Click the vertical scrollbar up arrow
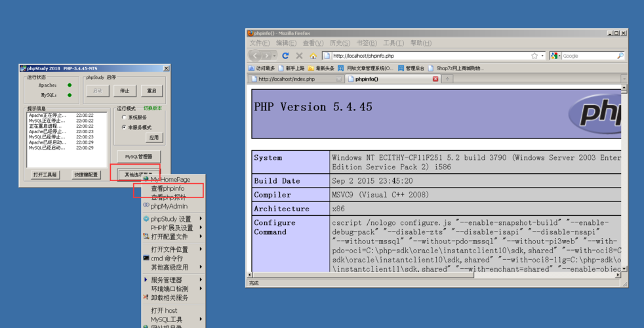Image resolution: width=644 pixels, height=328 pixels. click(x=624, y=87)
